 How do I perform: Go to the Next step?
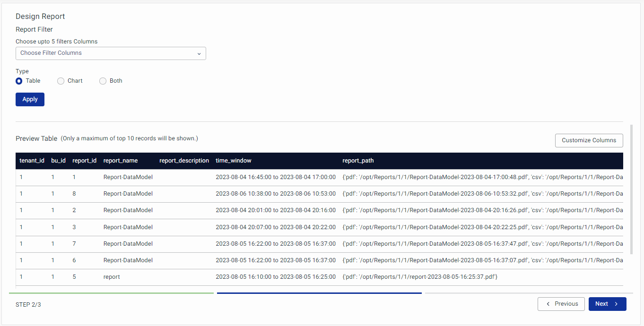click(x=607, y=304)
